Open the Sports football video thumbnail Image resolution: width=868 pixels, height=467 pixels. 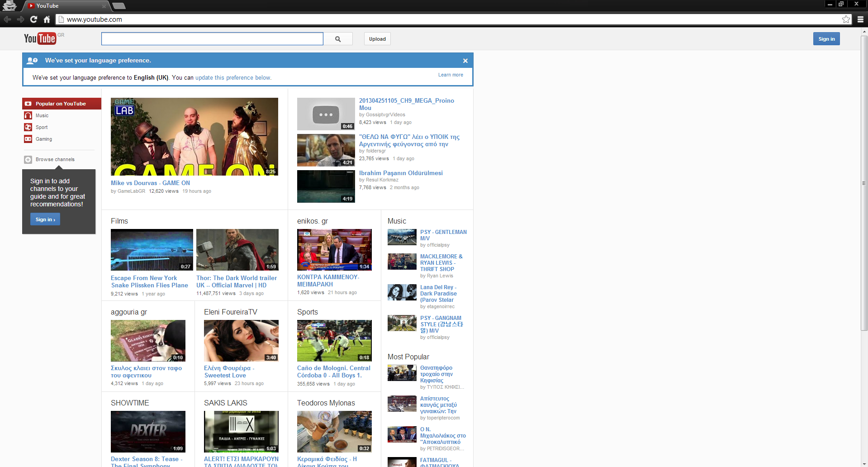[334, 341]
